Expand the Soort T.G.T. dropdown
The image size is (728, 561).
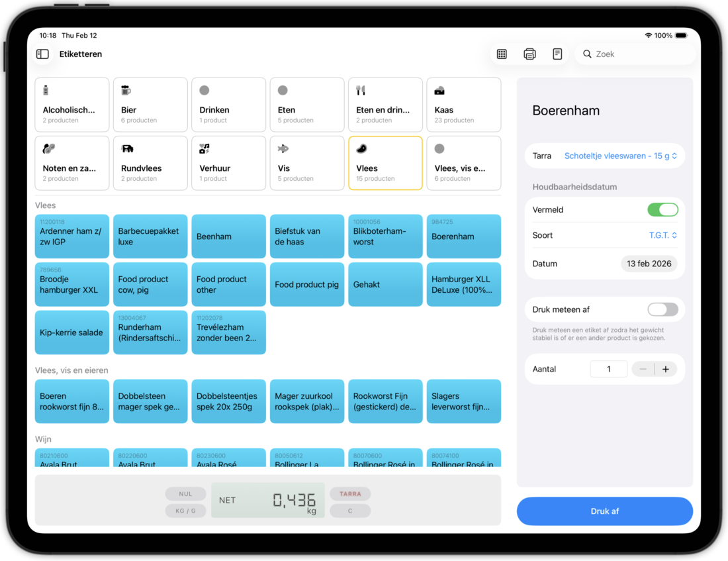(x=662, y=235)
